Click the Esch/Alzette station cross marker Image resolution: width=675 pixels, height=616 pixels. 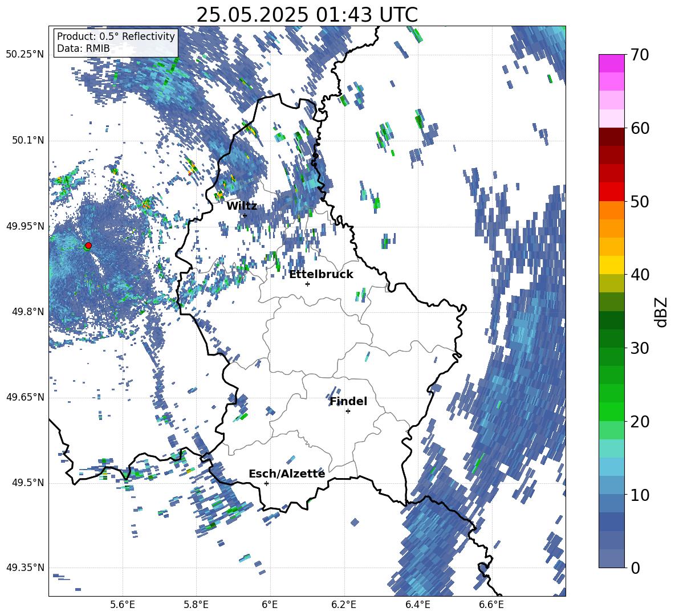(266, 483)
